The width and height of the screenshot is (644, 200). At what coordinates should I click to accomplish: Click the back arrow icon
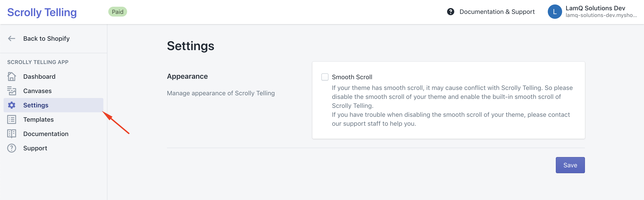coord(11,38)
